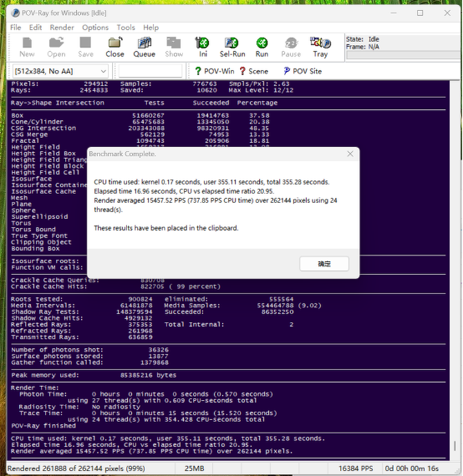Start a Sel-Run render
Screen dimensions: 463x476
pyautogui.click(x=232, y=48)
